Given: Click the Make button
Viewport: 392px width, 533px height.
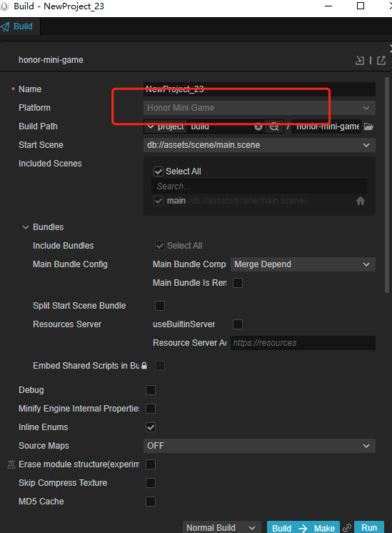Looking at the screenshot, I should click(x=324, y=528).
